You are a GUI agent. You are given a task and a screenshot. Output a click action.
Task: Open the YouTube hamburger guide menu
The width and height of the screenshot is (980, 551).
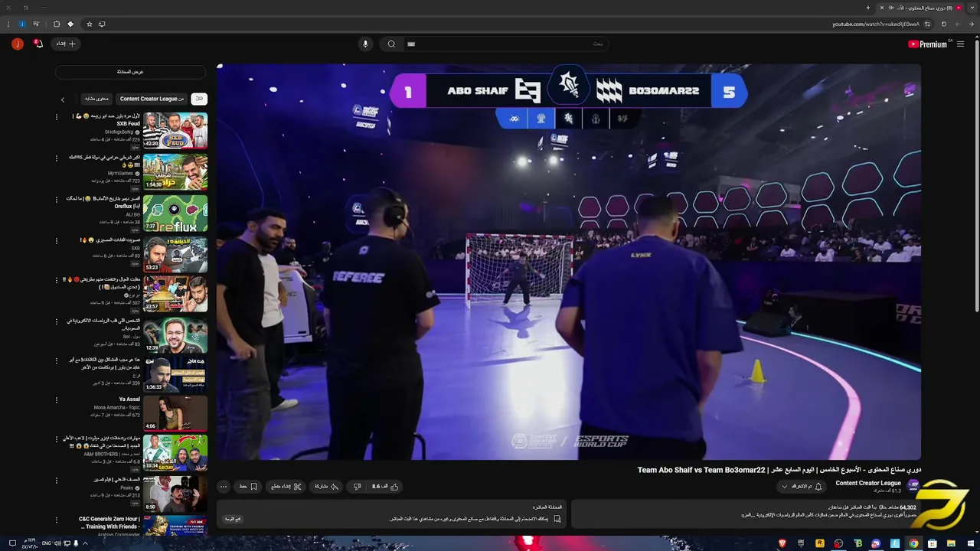(960, 44)
